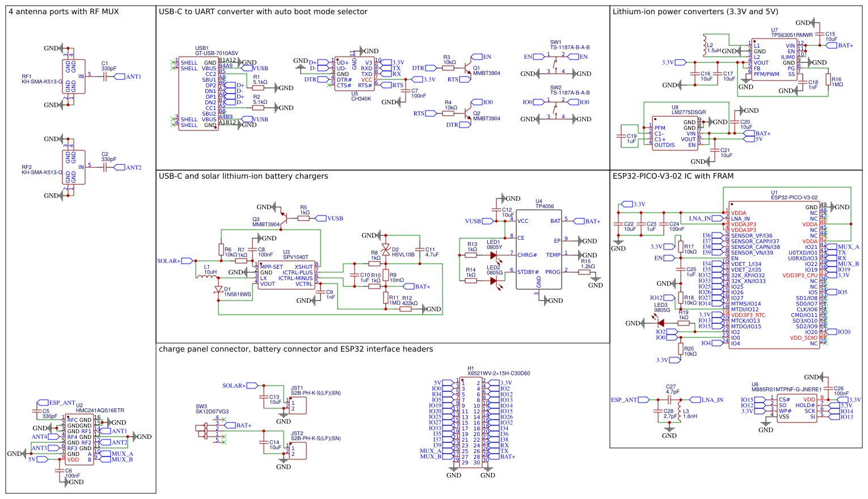Select the C1 330pF capacitor symbol
This screenshot has width=868, height=499.
[105, 77]
